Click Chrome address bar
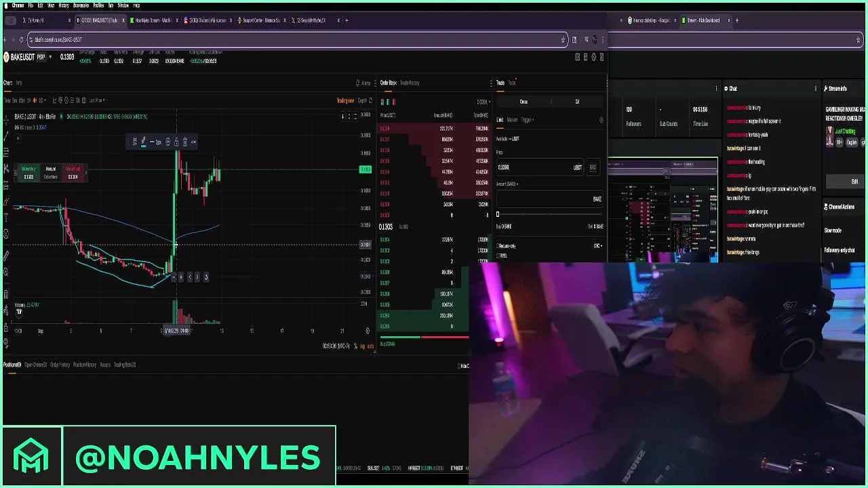 pyautogui.click(x=298, y=39)
